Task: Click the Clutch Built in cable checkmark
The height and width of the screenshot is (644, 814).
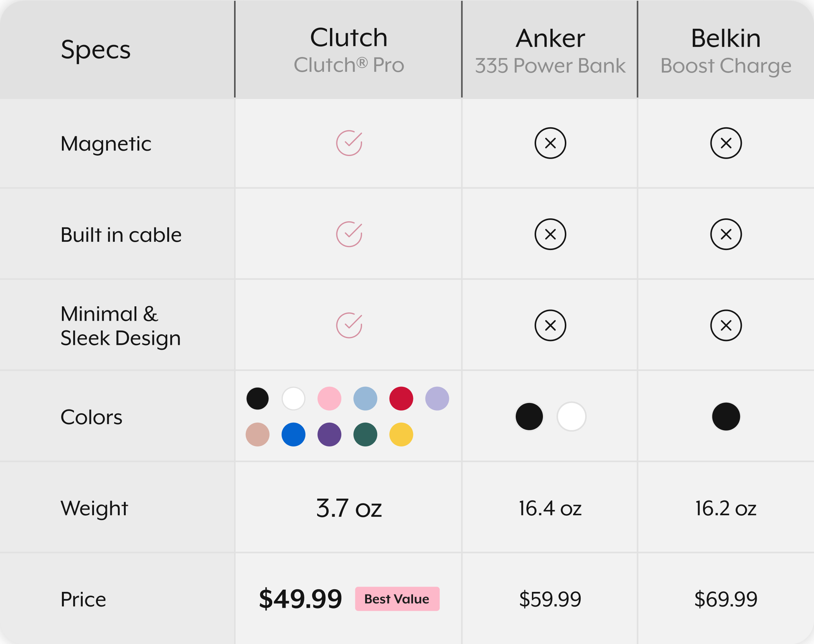Action: coord(349,234)
